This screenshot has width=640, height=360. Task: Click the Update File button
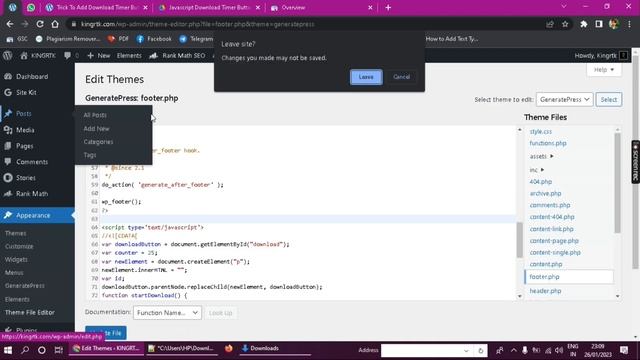[x=106, y=333]
